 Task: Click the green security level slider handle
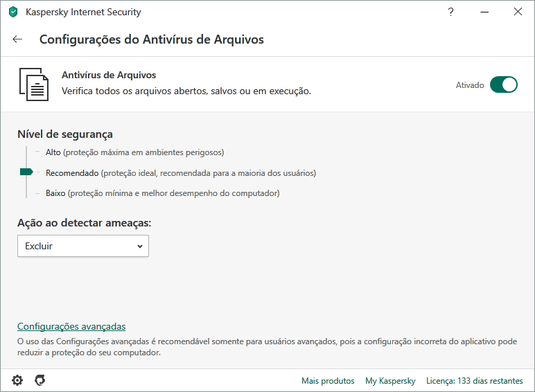26,172
